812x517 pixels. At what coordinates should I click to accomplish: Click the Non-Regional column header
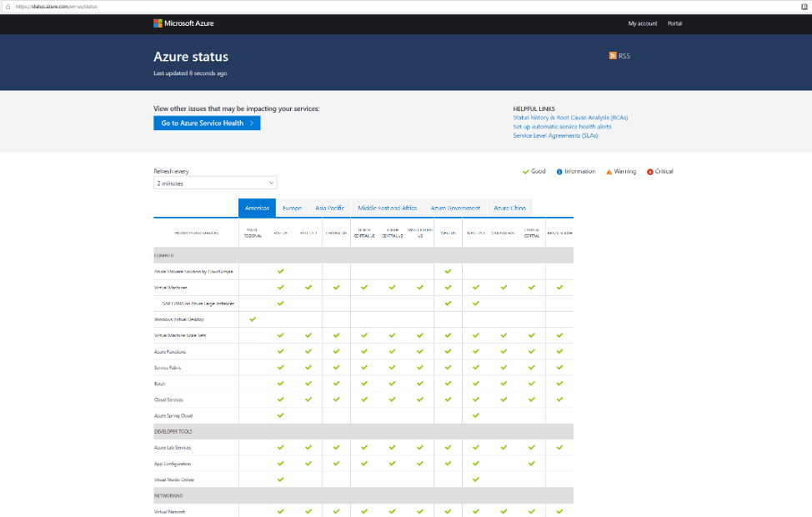coord(253,233)
